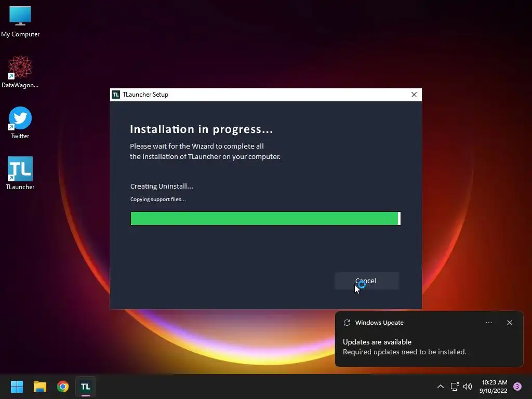
Task: Click the Windows Update refresh icon
Action: coord(347,323)
